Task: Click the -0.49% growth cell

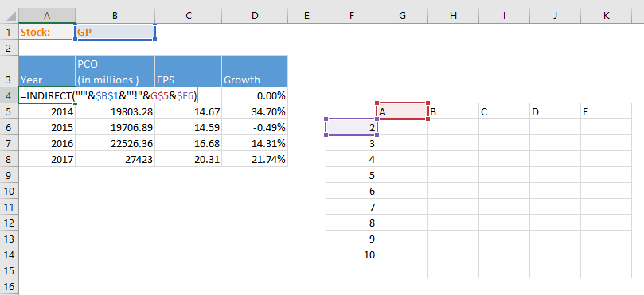Action: click(255, 127)
